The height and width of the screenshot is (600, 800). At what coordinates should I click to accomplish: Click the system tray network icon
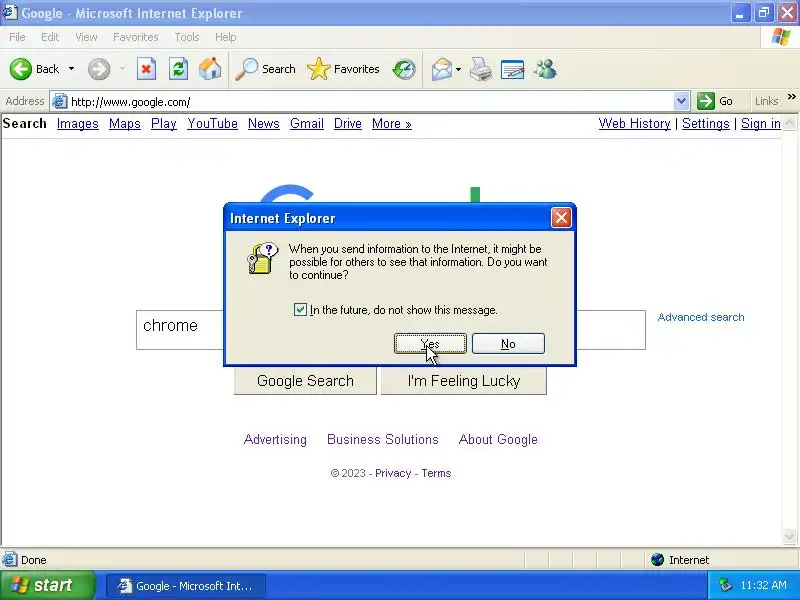[725, 585]
